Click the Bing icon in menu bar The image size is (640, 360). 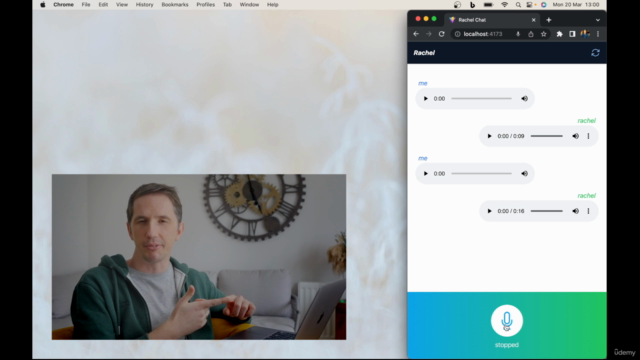tap(472, 4)
